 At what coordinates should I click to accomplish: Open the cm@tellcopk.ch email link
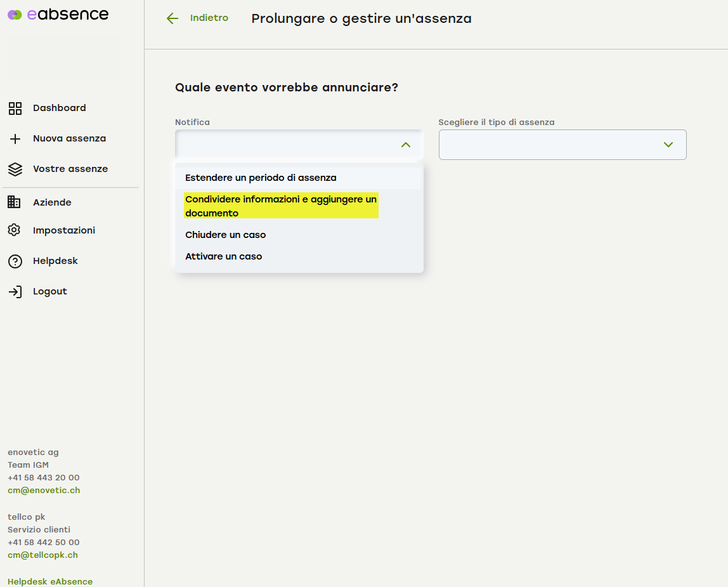(x=42, y=555)
